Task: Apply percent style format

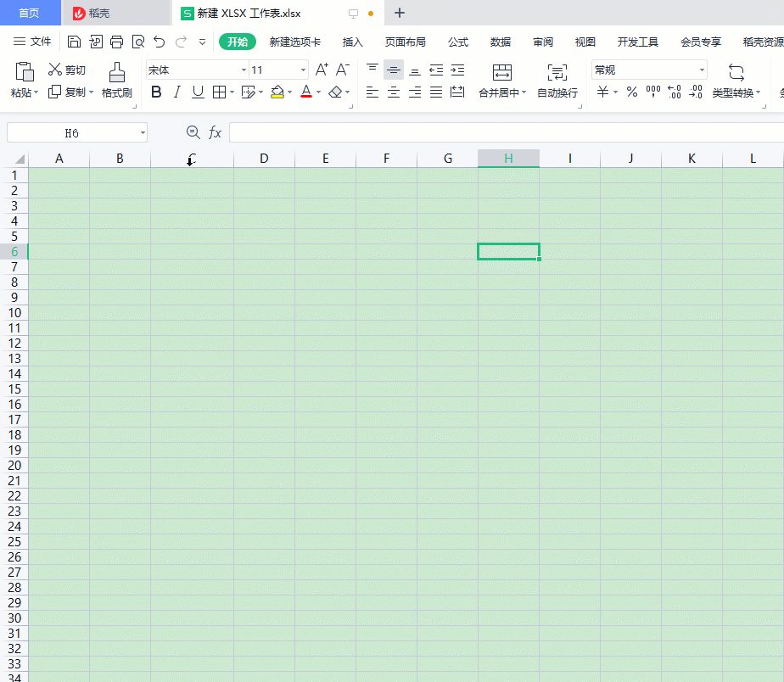Action: pos(632,92)
